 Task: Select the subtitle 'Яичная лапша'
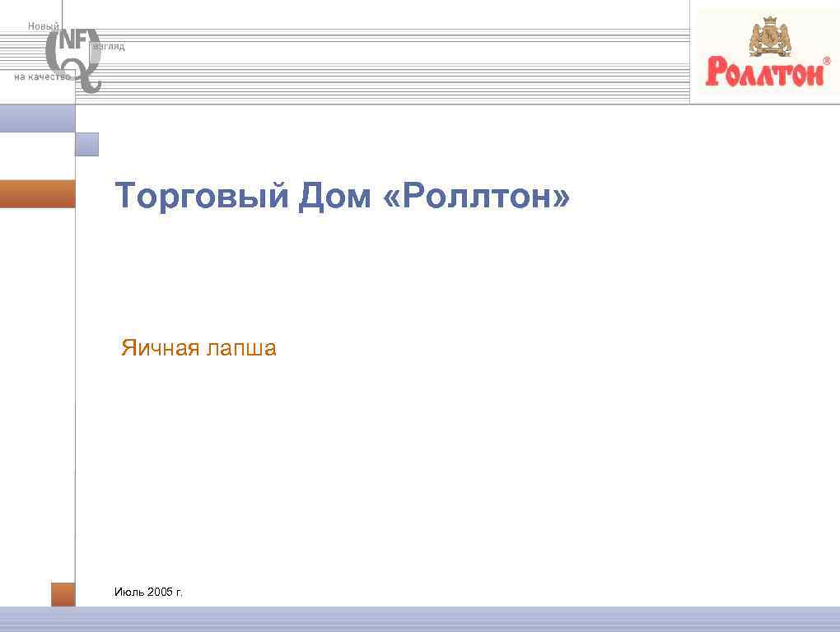click(198, 348)
